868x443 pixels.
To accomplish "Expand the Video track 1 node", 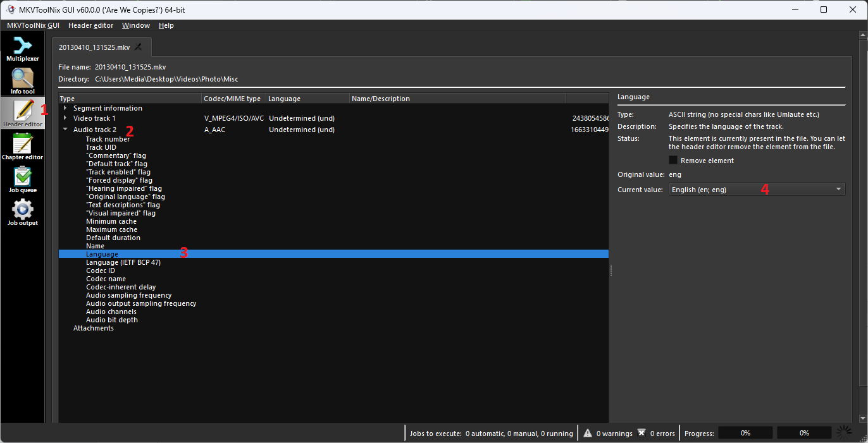I will pos(65,118).
